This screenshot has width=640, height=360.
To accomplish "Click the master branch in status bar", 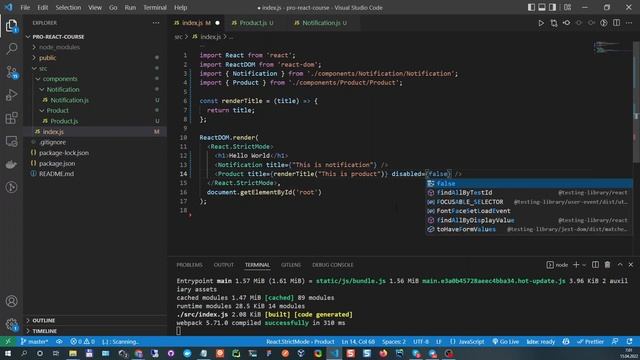I will pyautogui.click(x=34, y=342).
